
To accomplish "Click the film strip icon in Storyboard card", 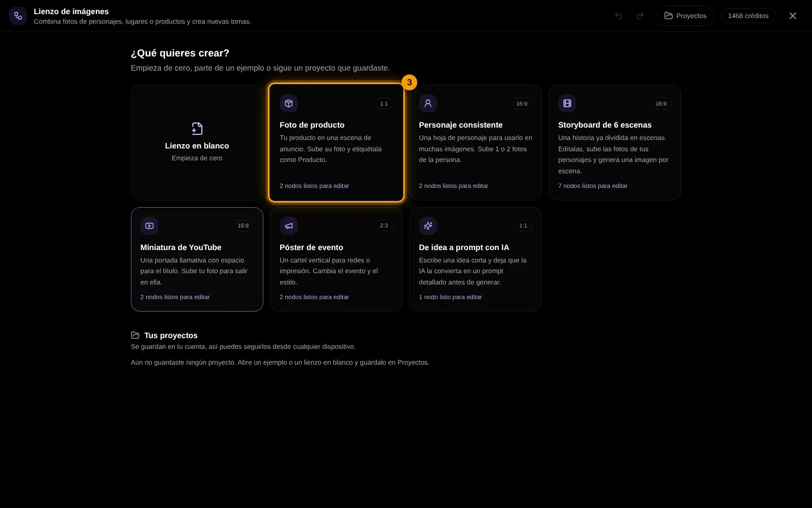I will [x=567, y=103].
